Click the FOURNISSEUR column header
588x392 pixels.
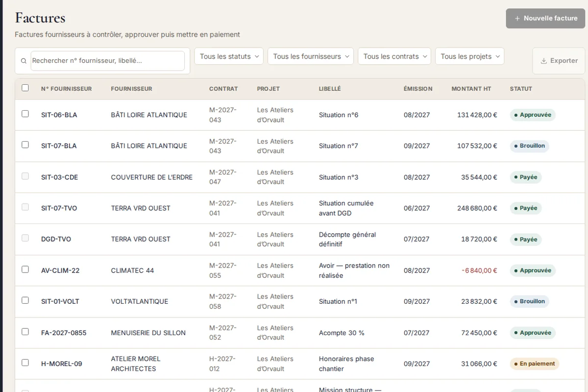tap(131, 89)
